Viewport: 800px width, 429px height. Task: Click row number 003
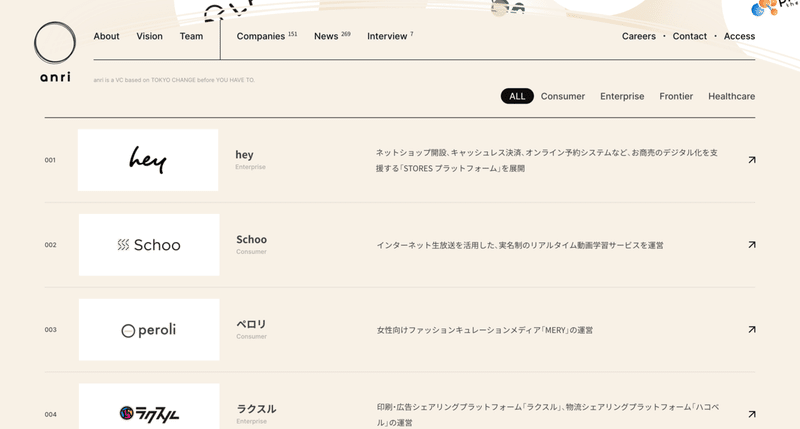(x=51, y=330)
